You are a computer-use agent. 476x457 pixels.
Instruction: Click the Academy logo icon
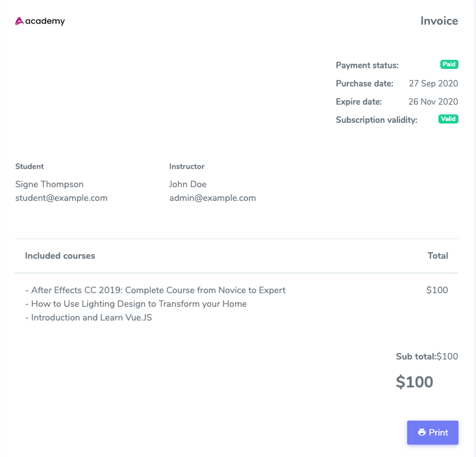tap(19, 21)
